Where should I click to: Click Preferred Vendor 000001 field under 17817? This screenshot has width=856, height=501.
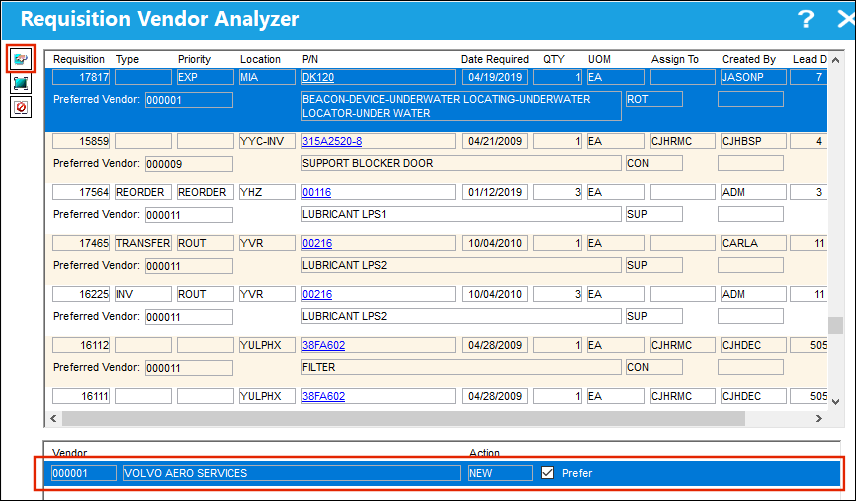189,100
